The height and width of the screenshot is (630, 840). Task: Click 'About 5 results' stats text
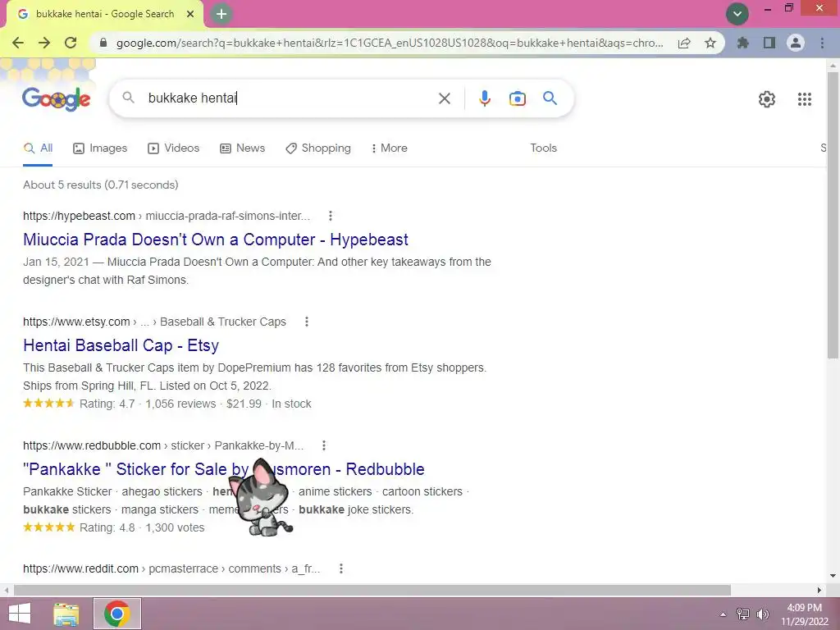pyautogui.click(x=101, y=185)
